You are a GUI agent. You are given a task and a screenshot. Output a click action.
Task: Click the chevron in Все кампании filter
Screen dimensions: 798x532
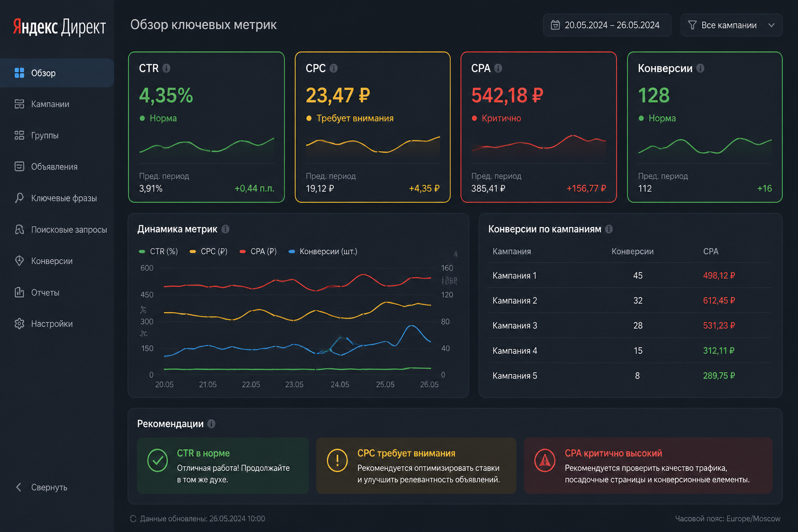(772, 25)
